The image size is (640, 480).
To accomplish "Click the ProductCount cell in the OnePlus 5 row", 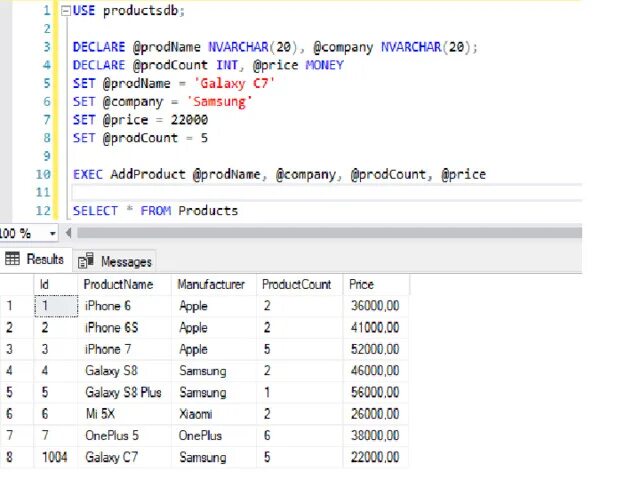I will pos(300,436).
